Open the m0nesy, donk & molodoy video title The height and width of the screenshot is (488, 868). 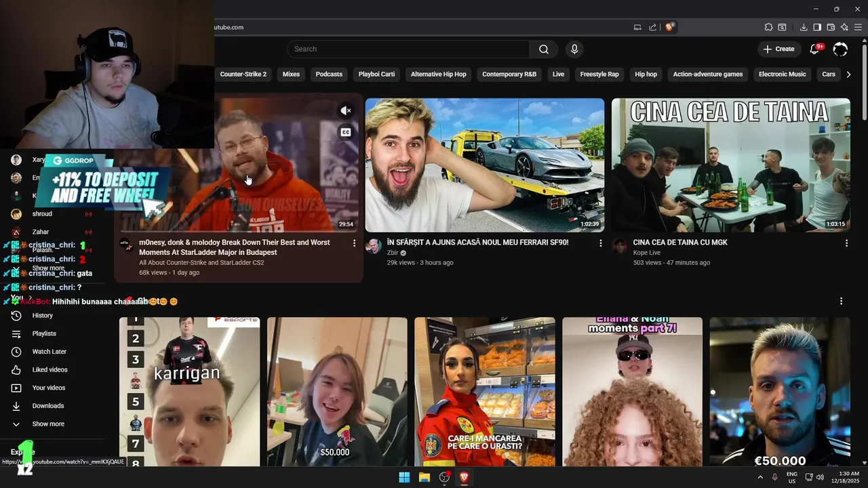click(x=235, y=247)
